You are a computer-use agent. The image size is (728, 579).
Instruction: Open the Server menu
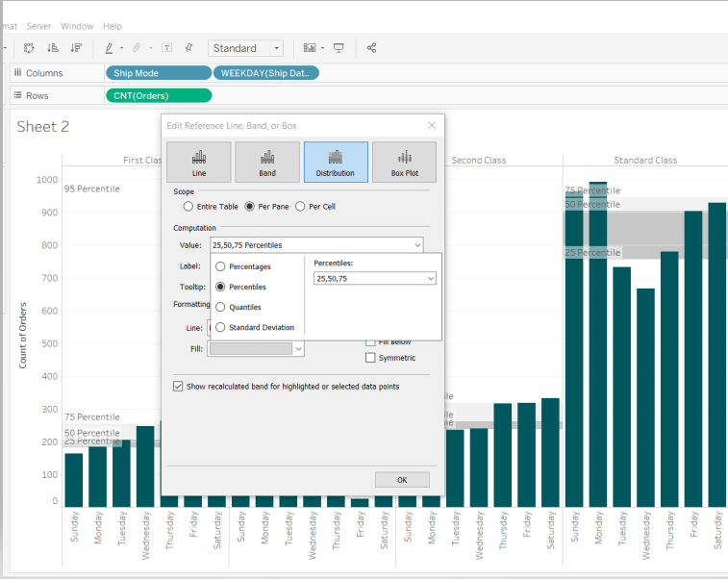(38, 26)
